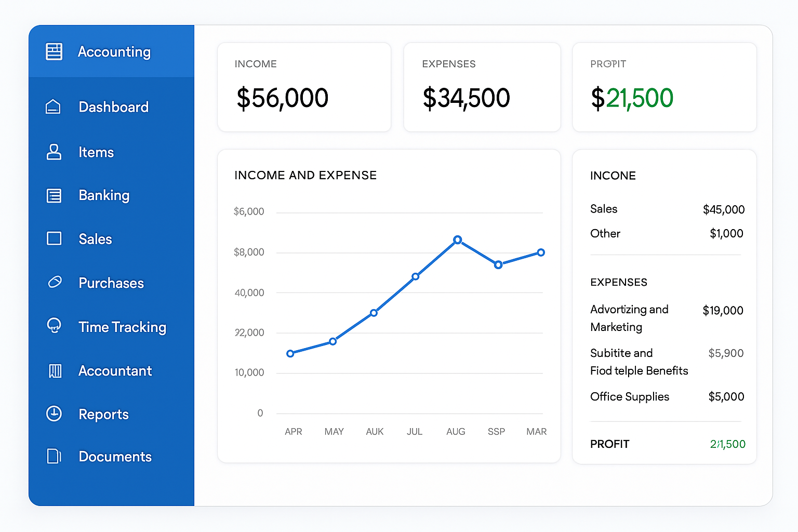
Task: Click the AUG month axis label
Action: (x=456, y=431)
